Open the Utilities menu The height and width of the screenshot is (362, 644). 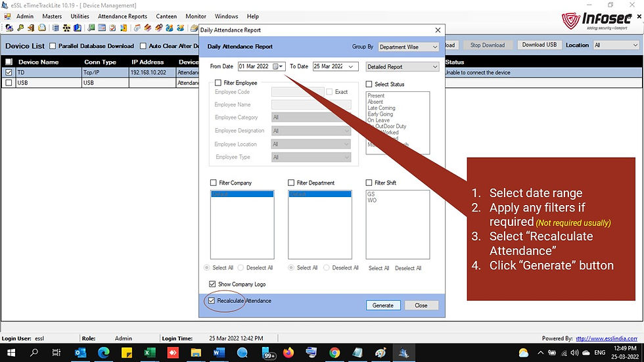[x=80, y=16]
